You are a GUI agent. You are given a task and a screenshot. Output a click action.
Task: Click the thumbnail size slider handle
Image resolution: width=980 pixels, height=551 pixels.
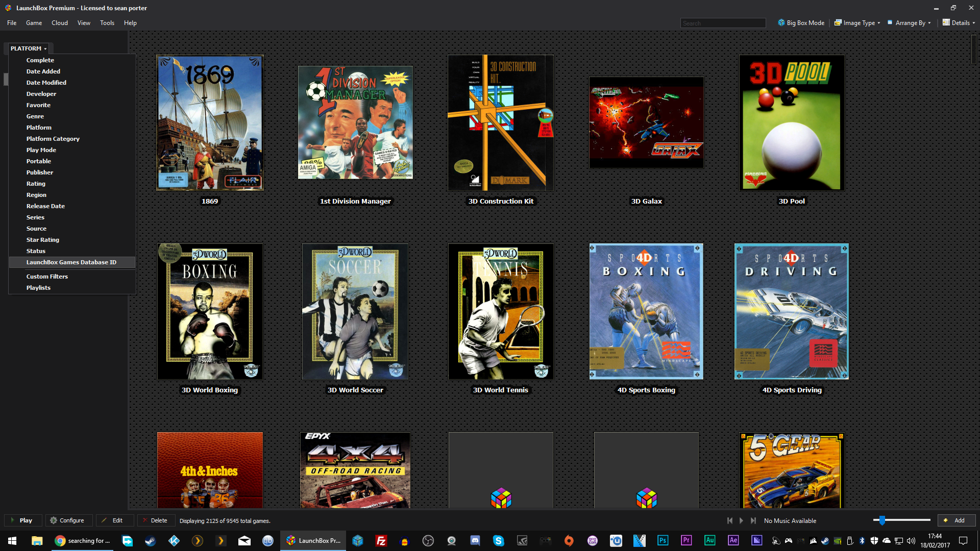pyautogui.click(x=881, y=520)
